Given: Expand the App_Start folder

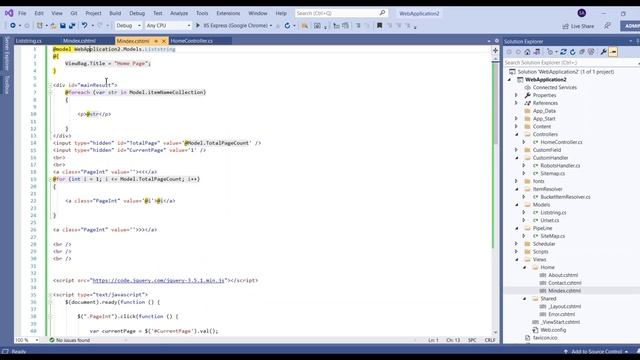Looking at the screenshot, I should pyautogui.click(x=517, y=119).
